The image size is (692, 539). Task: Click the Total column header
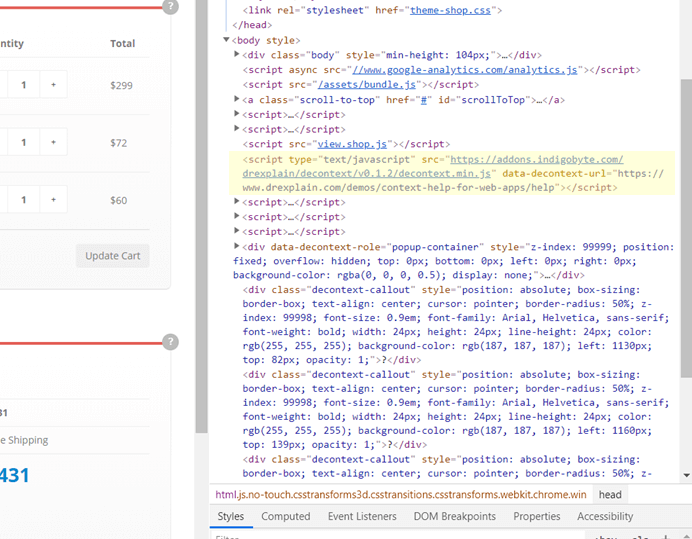123,43
